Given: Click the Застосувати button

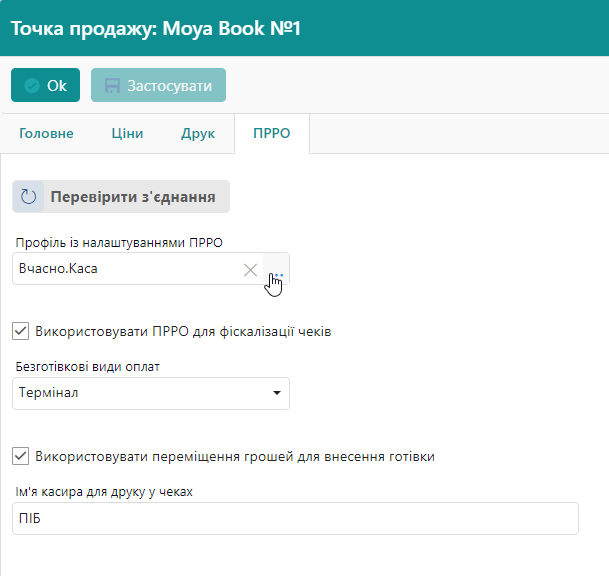Looking at the screenshot, I should tap(158, 86).
